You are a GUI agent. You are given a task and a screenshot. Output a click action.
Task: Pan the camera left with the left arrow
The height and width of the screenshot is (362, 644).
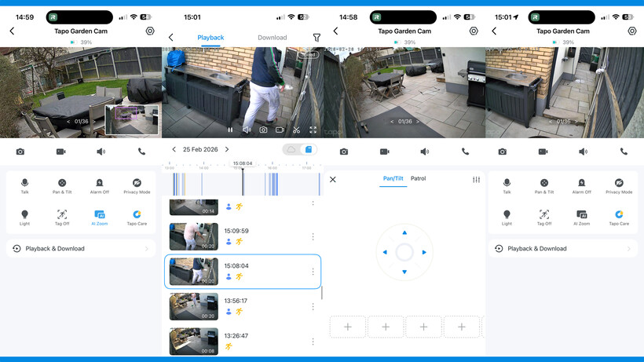[385, 252]
